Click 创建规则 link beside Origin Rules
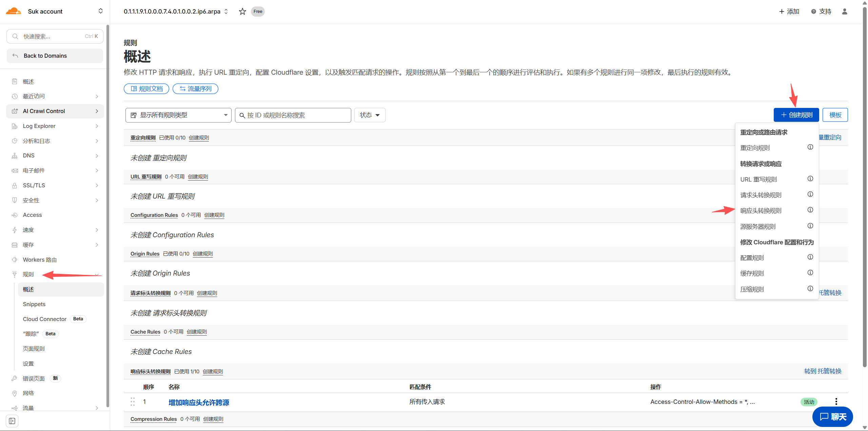 pos(203,254)
